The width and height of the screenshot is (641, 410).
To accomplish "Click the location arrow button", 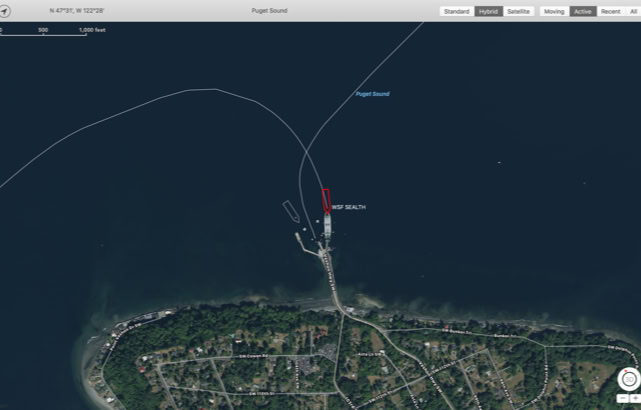I will pyautogui.click(x=7, y=11).
